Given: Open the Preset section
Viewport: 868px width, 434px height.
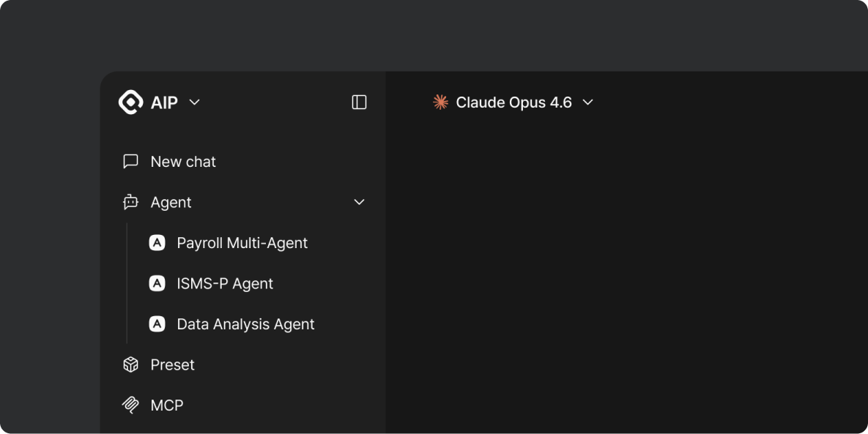Looking at the screenshot, I should click(x=172, y=364).
